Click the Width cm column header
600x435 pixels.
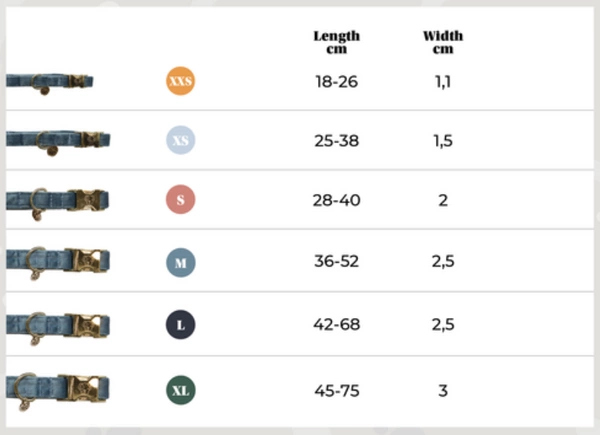coord(443,42)
